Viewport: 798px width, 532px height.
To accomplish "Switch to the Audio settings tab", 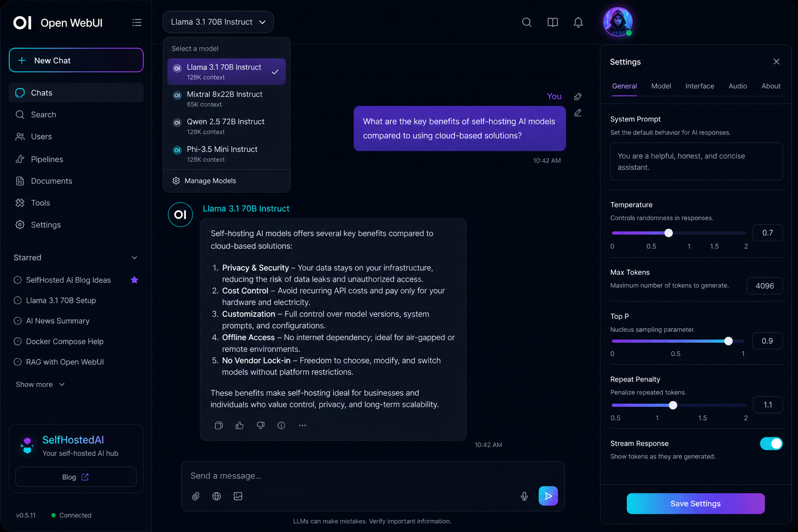I will tap(738, 86).
